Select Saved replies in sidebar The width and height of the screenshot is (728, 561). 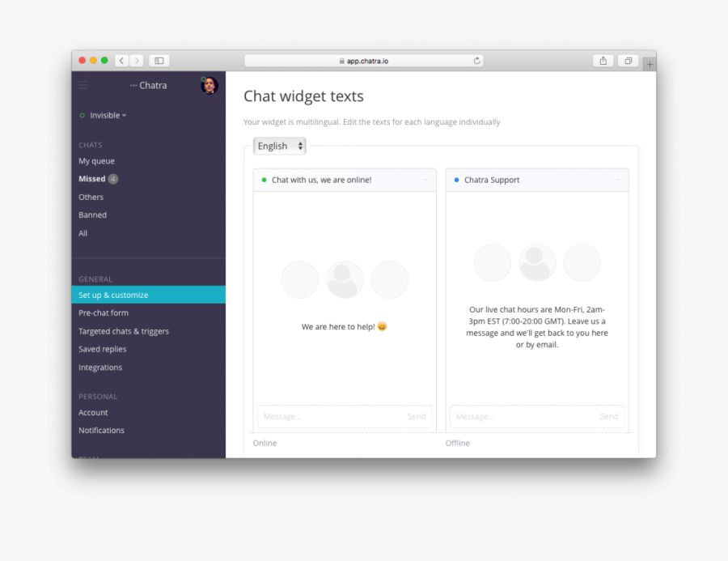(x=103, y=350)
